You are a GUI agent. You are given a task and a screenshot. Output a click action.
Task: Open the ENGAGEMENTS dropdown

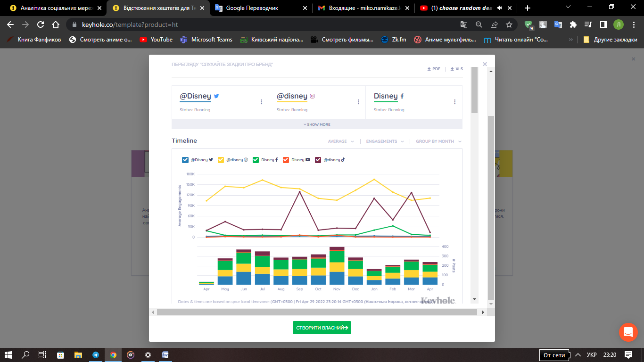tap(385, 141)
